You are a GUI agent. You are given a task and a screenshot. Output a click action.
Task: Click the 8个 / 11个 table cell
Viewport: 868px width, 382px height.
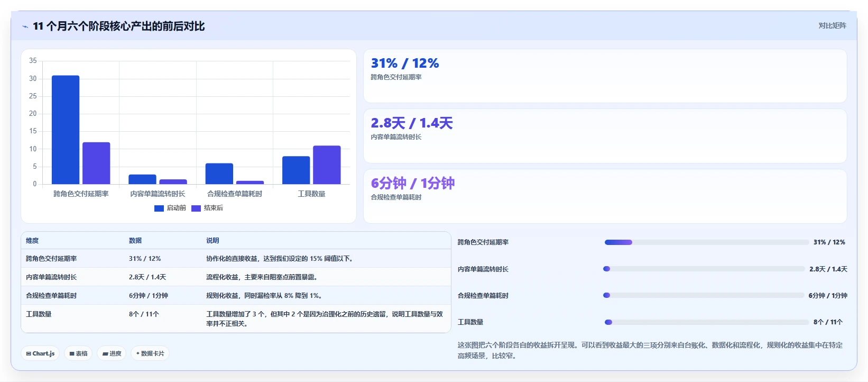point(144,314)
